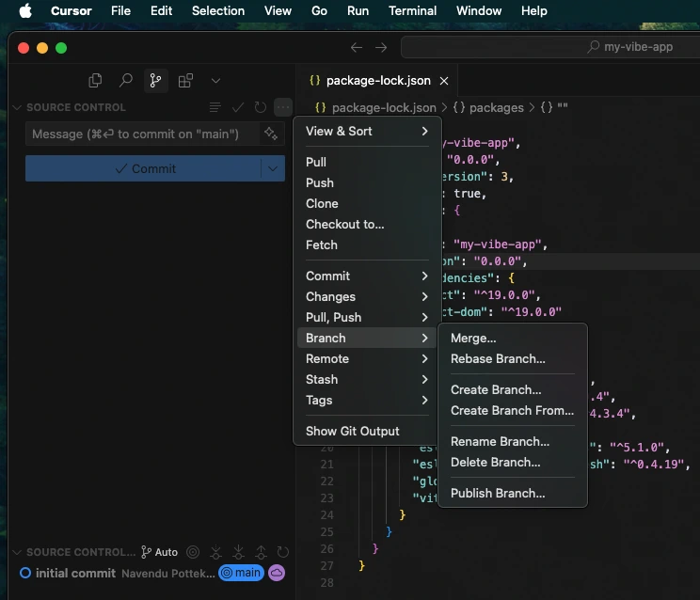Open the Terminal menu in menu bar
Image resolution: width=700 pixels, height=600 pixels.
coord(412,10)
